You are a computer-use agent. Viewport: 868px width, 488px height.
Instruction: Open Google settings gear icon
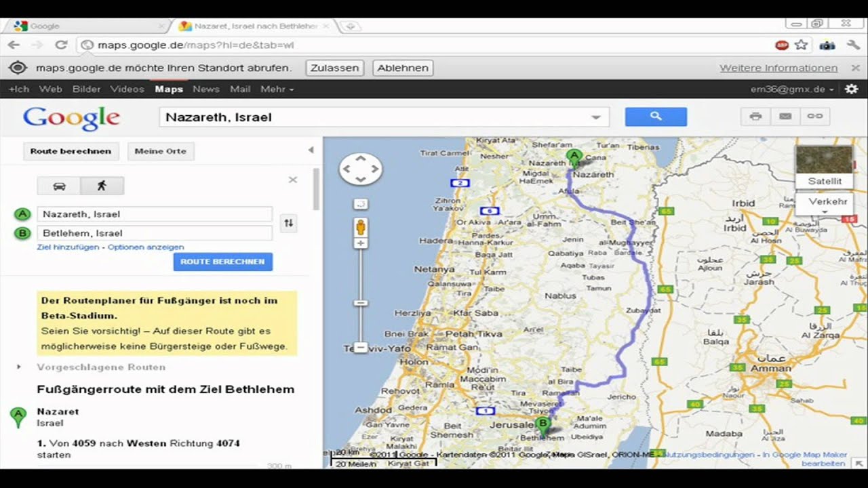[852, 89]
